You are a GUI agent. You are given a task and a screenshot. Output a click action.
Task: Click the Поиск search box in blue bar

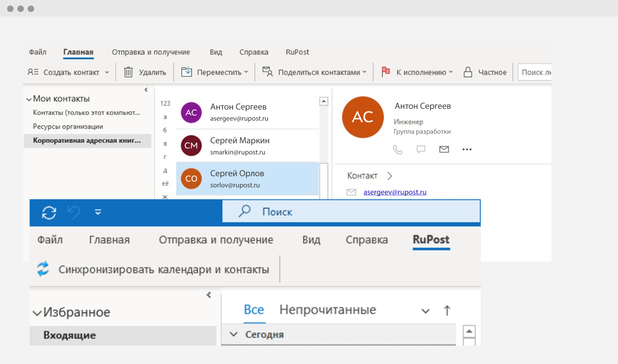click(x=351, y=212)
